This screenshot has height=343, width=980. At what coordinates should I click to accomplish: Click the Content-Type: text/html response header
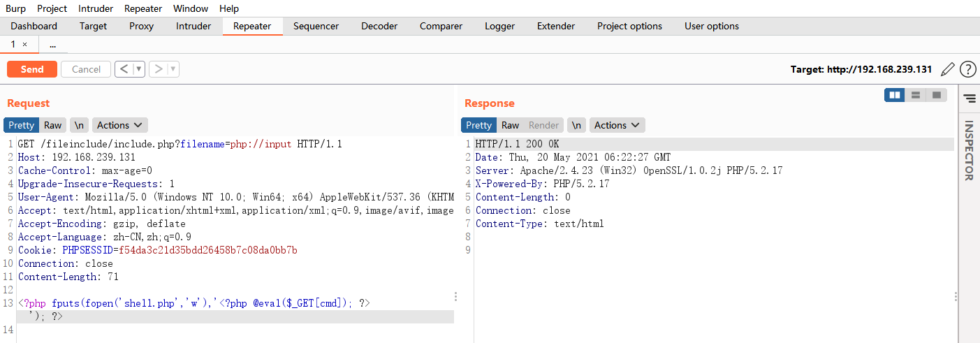[x=540, y=224]
